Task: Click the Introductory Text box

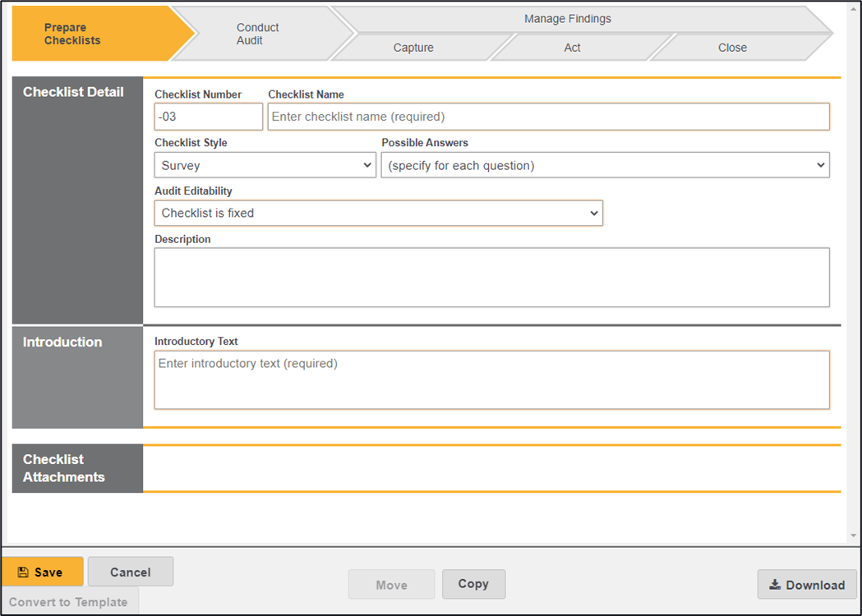Action: [x=491, y=379]
